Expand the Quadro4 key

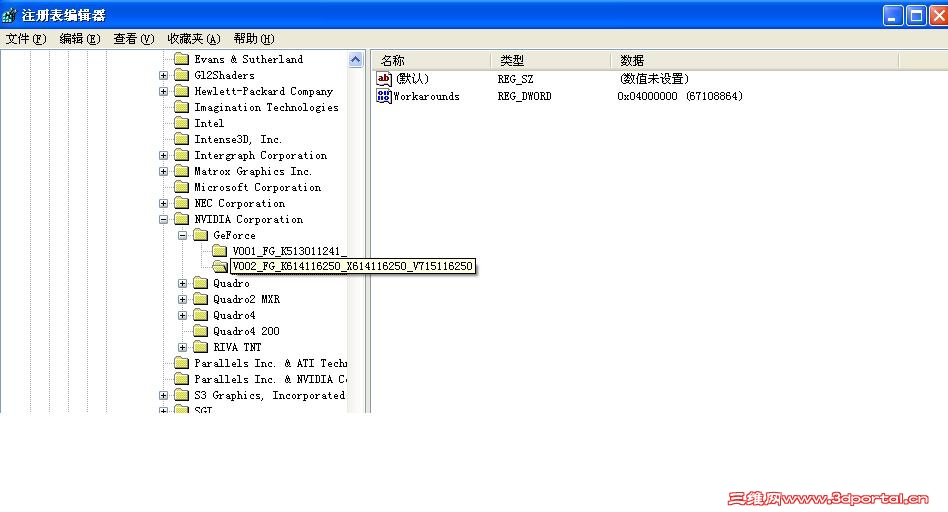coord(183,316)
